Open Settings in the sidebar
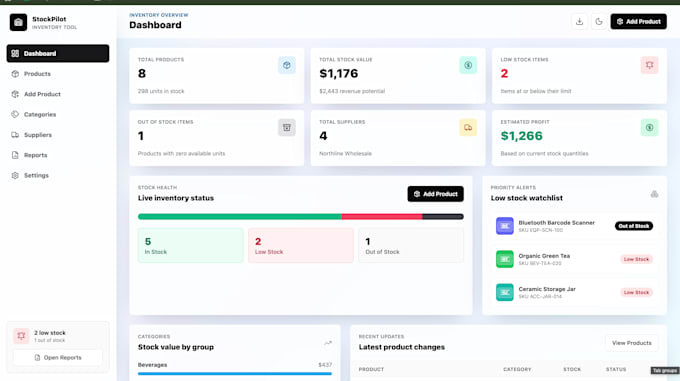The image size is (680, 381). [x=58, y=176]
